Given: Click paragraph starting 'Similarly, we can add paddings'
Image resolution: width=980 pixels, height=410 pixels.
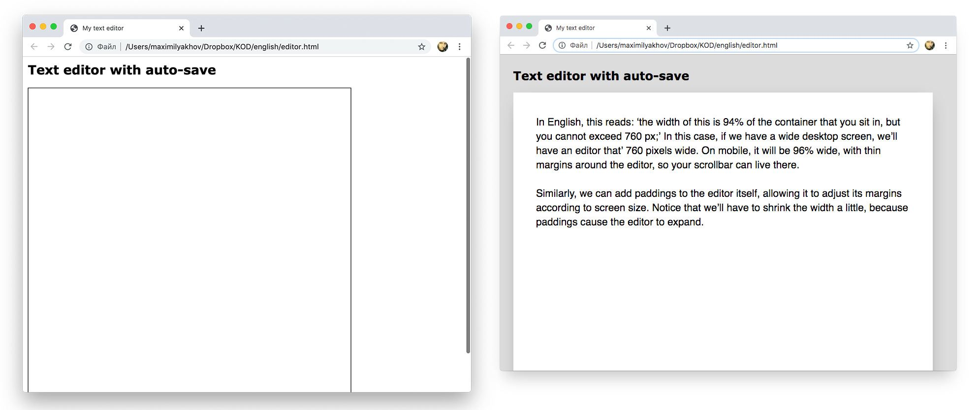Looking at the screenshot, I should [x=722, y=208].
